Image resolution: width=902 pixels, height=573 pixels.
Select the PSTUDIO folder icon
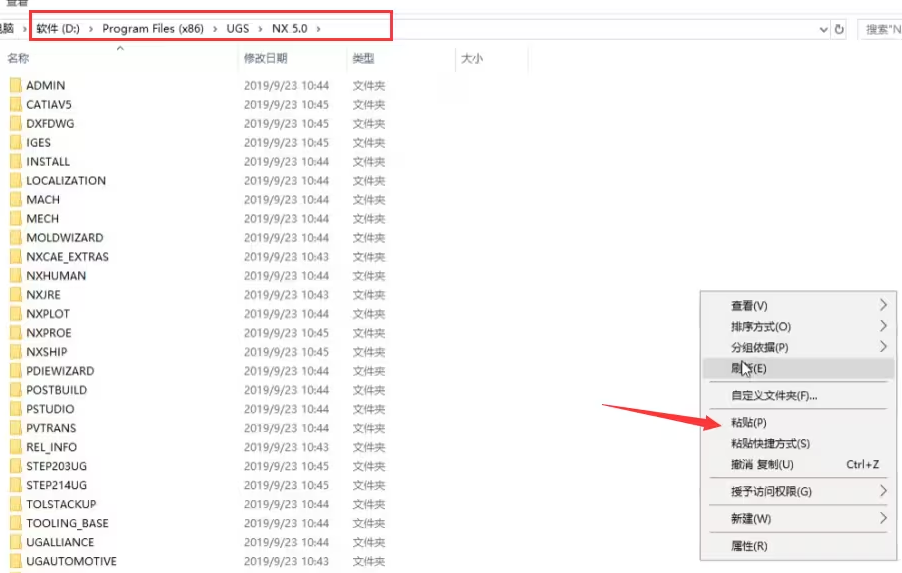[x=16, y=408]
